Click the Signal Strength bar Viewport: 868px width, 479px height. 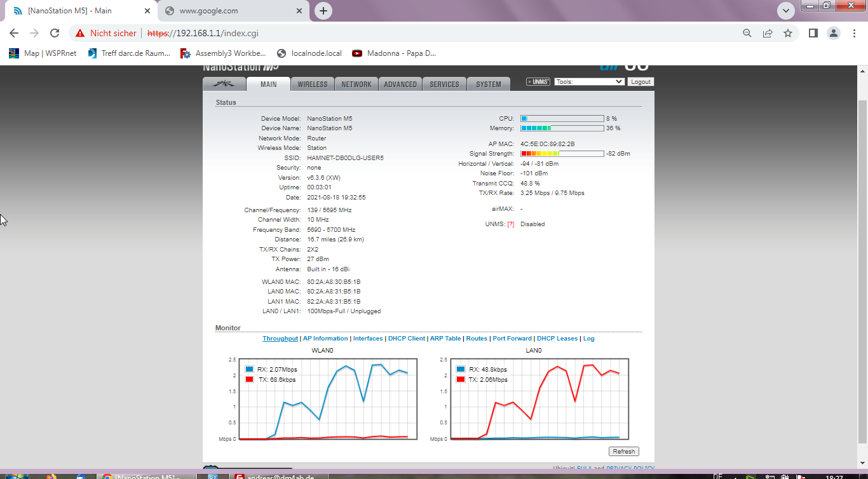click(562, 154)
